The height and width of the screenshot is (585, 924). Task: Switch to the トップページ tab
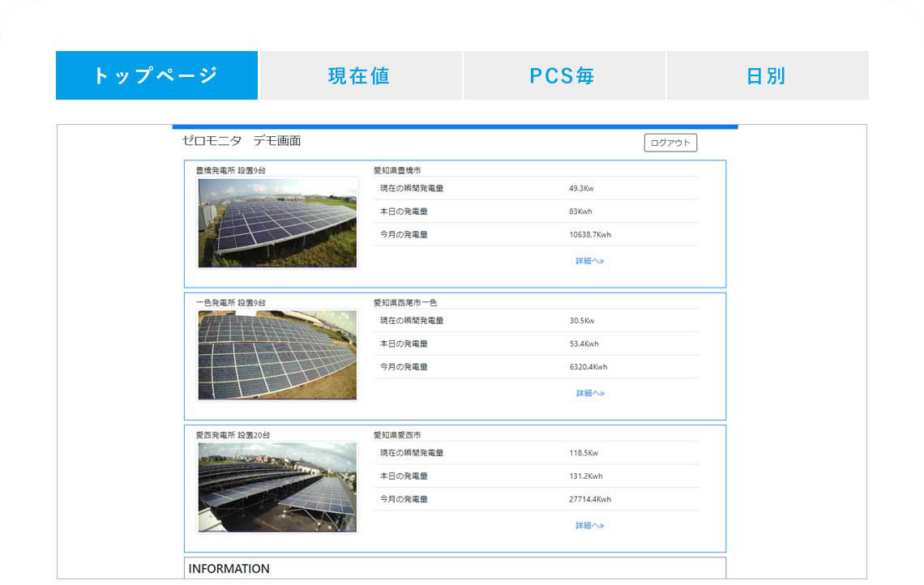point(156,75)
